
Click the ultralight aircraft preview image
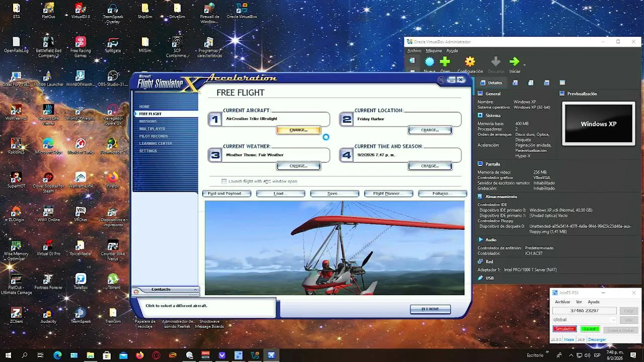335,248
